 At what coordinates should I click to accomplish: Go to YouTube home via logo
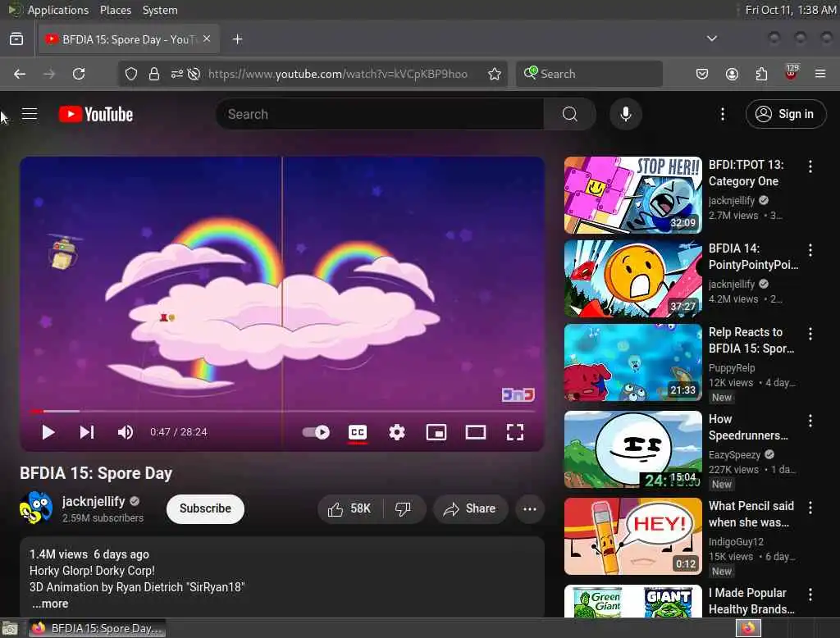(96, 114)
